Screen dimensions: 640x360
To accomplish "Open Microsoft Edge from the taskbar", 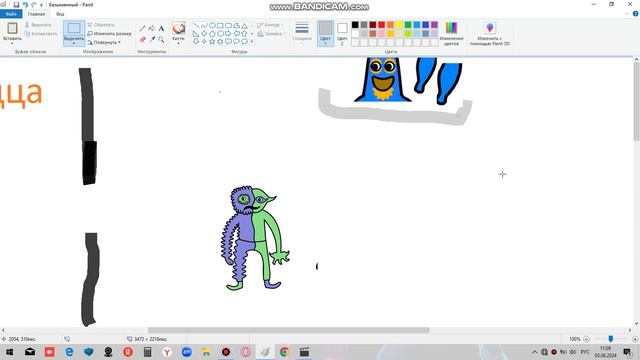I will (x=69, y=352).
